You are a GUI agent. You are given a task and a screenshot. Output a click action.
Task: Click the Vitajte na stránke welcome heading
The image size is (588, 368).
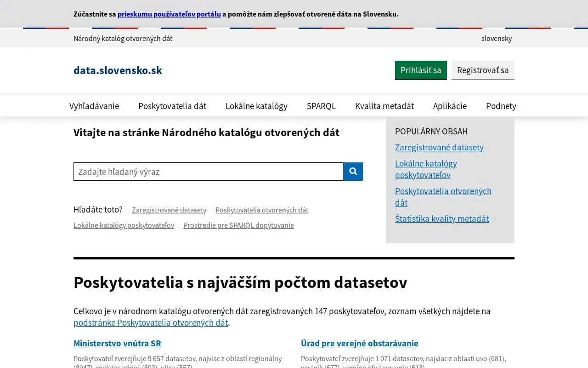[206, 132]
